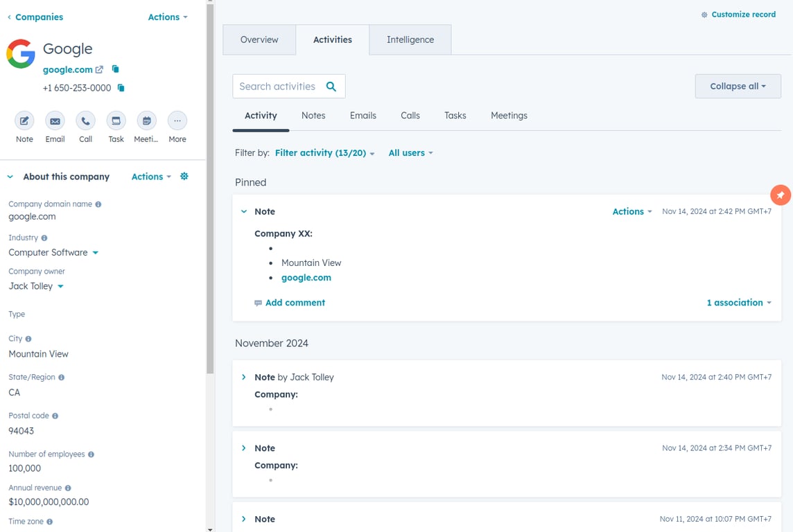Open the All users filter dropdown
Image resolution: width=793 pixels, height=532 pixels.
tap(410, 153)
